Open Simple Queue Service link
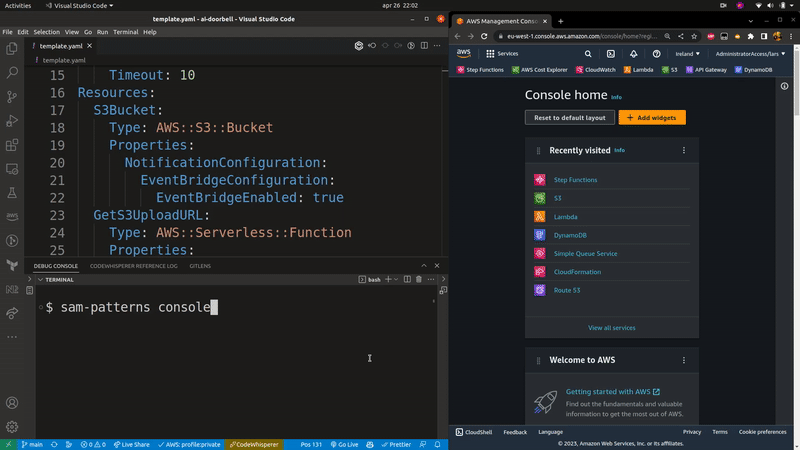The height and width of the screenshot is (450, 800). coord(585,253)
